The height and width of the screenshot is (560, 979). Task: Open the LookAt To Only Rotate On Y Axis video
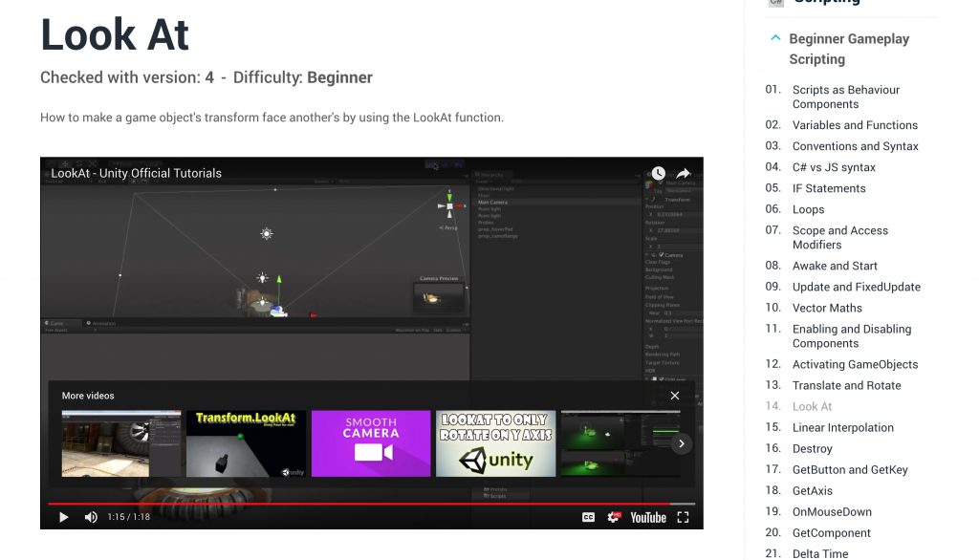[496, 443]
